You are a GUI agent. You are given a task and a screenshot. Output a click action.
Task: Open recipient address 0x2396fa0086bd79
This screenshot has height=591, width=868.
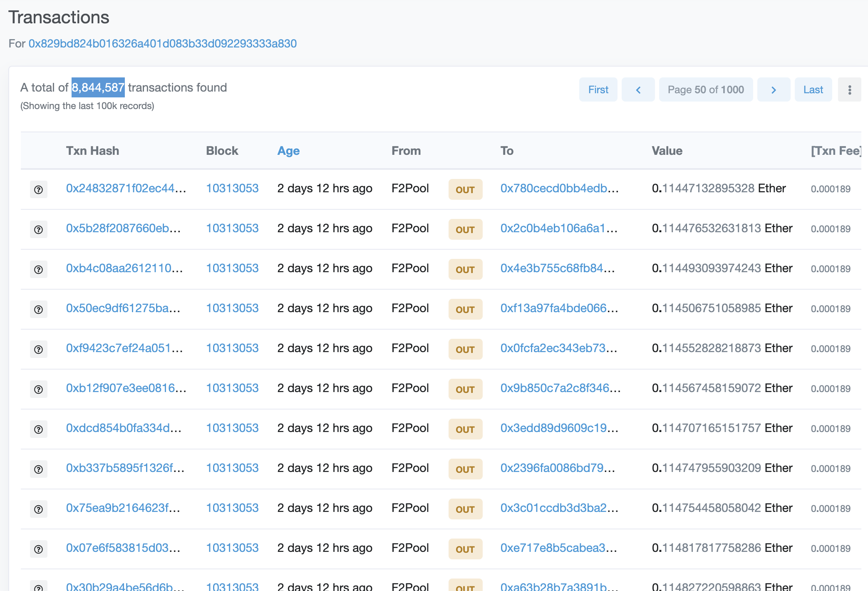[x=558, y=468]
